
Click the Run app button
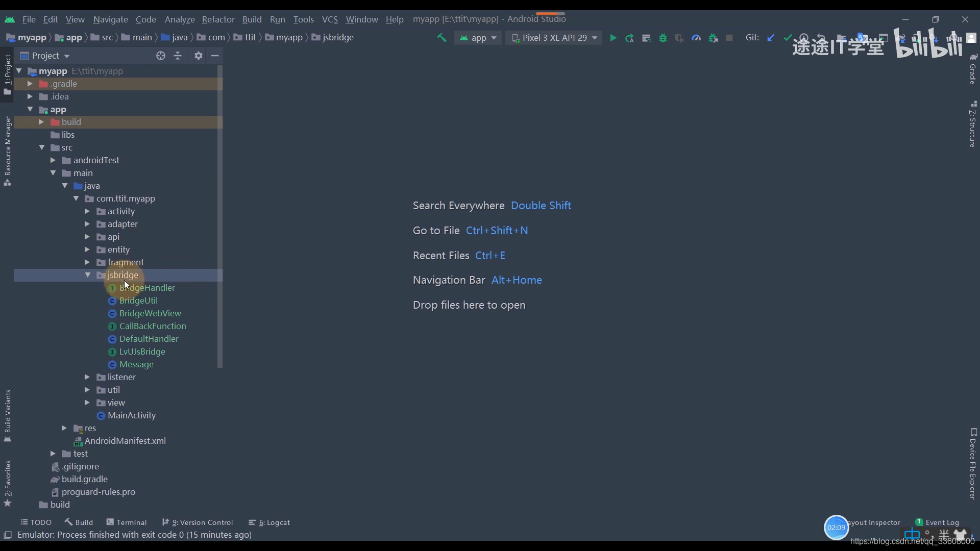pos(611,38)
